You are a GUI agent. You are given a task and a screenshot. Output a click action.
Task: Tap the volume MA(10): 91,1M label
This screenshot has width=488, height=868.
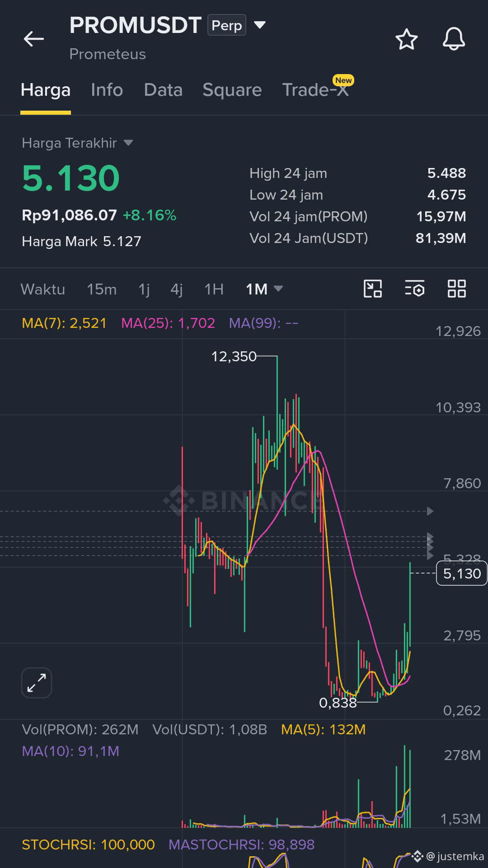[x=70, y=751]
